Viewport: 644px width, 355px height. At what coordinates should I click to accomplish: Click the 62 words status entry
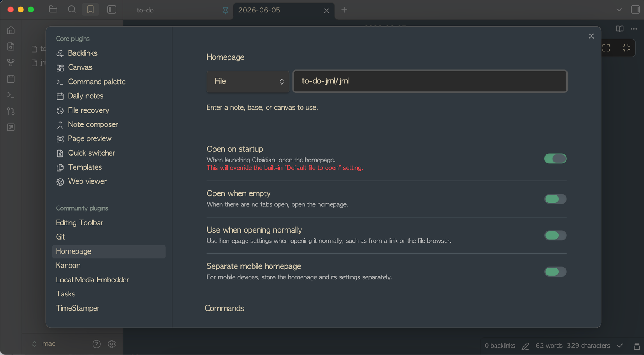click(549, 346)
